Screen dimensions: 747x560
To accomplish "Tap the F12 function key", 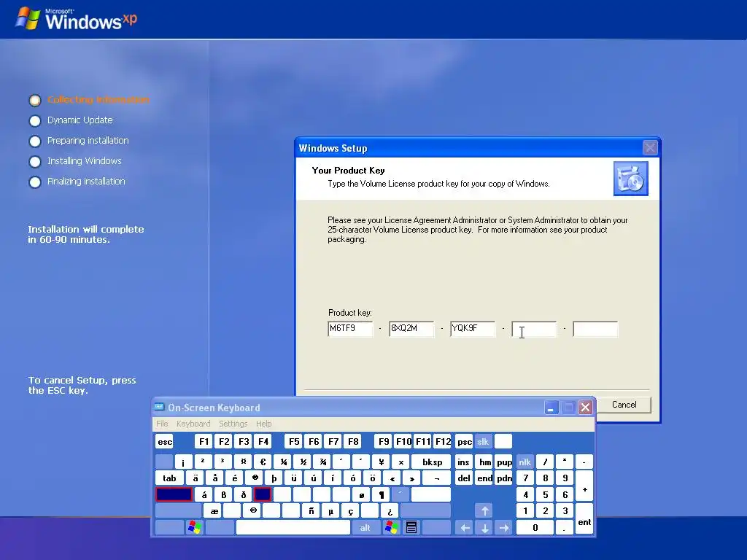I will 443,441.
